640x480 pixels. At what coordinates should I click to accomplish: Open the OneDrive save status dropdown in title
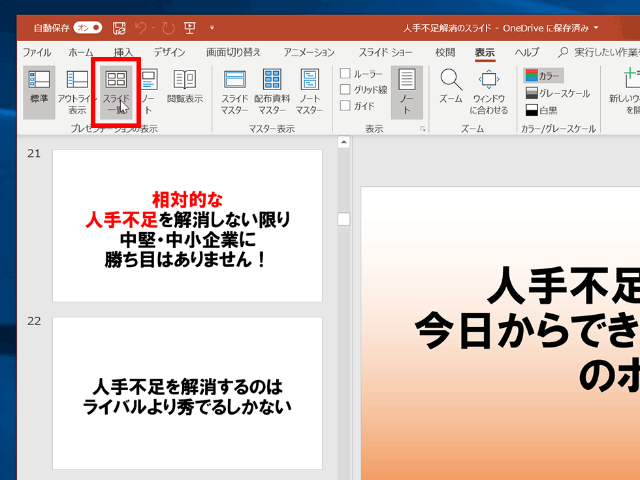[597, 28]
